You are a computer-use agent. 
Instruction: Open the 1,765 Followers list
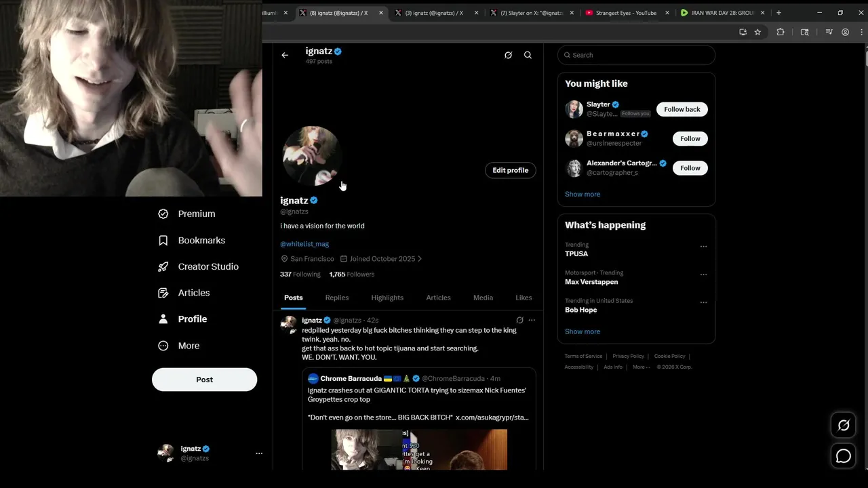tap(351, 274)
